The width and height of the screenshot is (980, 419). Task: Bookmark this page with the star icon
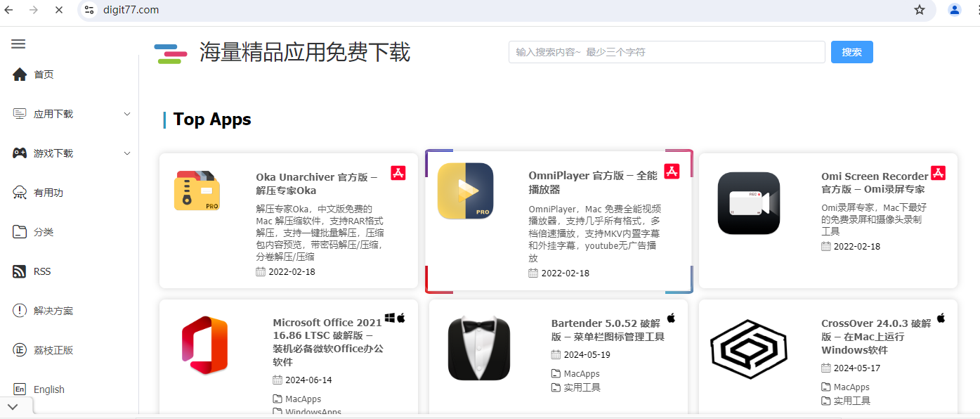tap(919, 10)
